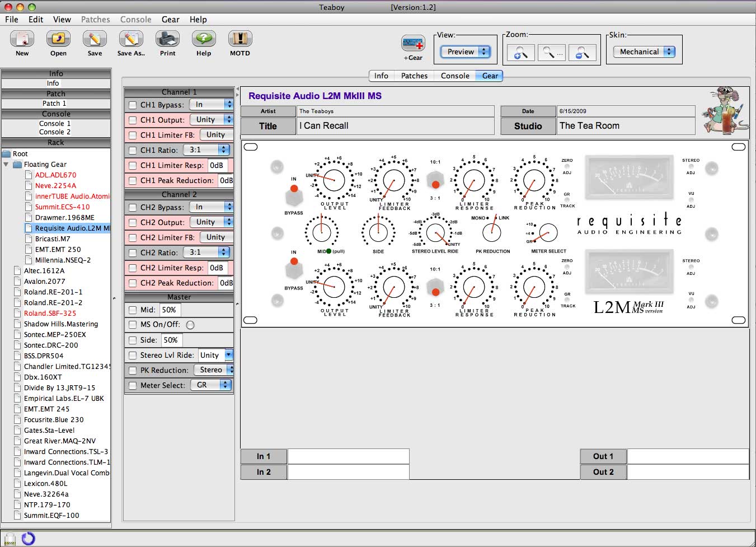Check the CH1 Bypass checkbox
This screenshot has height=547, width=756.
coord(133,105)
